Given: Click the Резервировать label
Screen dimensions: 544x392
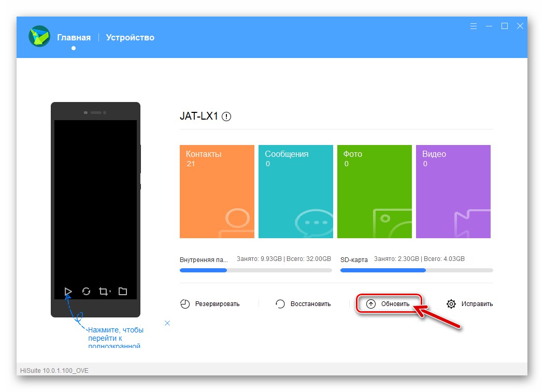Looking at the screenshot, I should 217,304.
